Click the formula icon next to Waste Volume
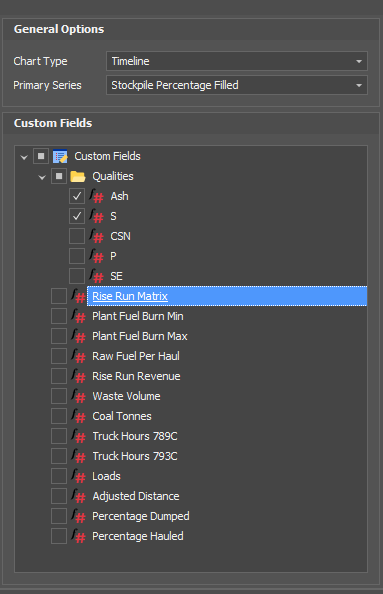The width and height of the screenshot is (383, 594). pyautogui.click(x=78, y=396)
